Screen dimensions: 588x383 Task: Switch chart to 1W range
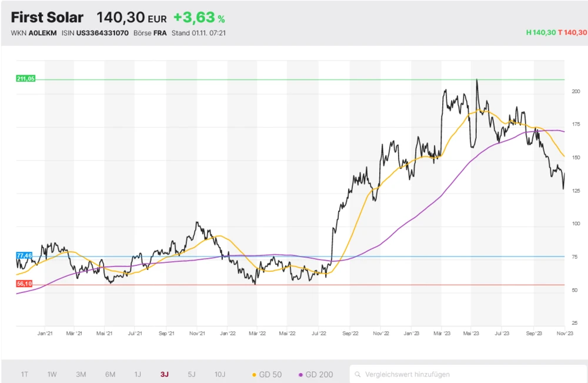pyautogui.click(x=52, y=374)
